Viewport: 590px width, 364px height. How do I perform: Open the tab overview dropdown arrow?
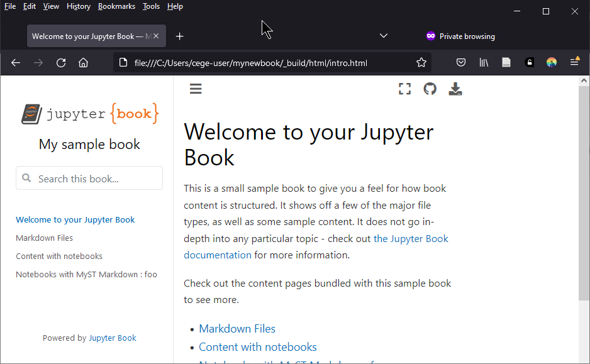point(383,36)
